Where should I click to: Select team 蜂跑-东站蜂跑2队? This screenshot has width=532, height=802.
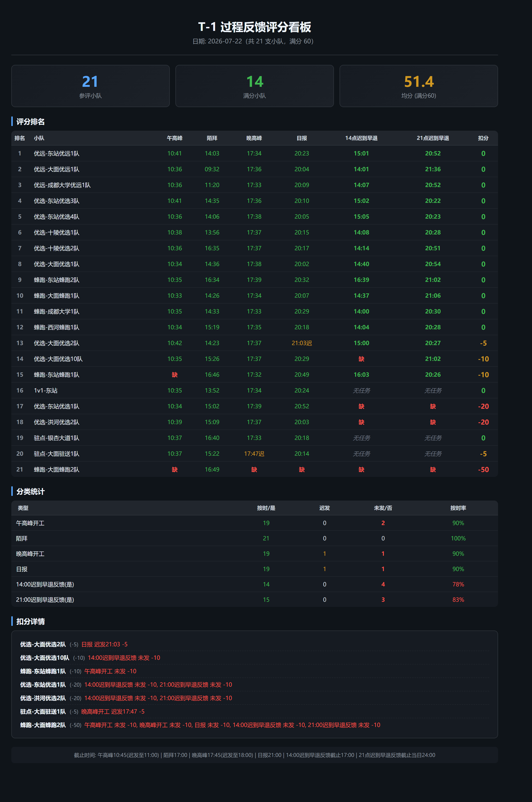(57, 280)
